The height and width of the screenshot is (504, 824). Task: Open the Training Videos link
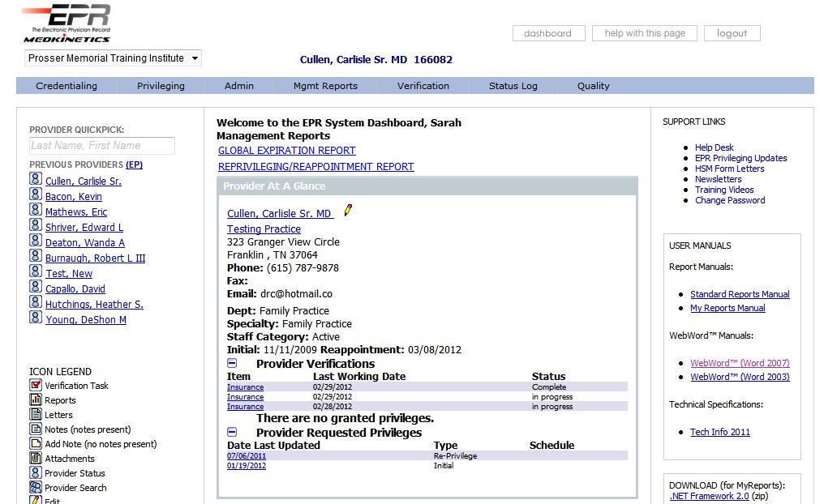(x=724, y=190)
